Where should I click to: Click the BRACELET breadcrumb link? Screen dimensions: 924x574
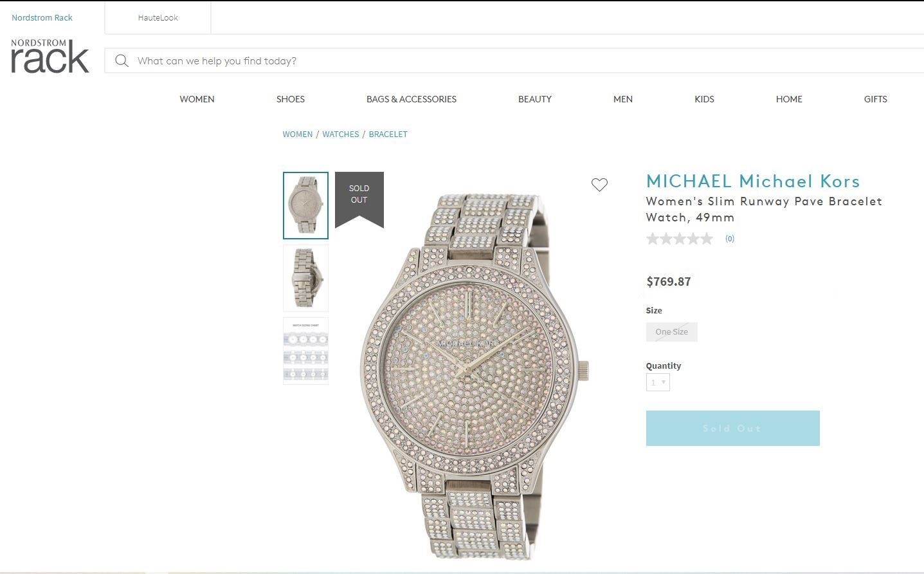[388, 134]
